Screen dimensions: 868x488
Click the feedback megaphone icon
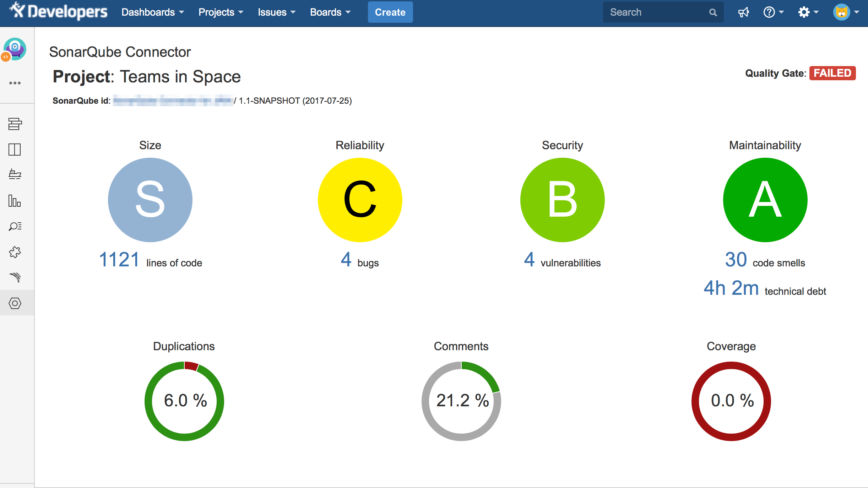point(743,12)
